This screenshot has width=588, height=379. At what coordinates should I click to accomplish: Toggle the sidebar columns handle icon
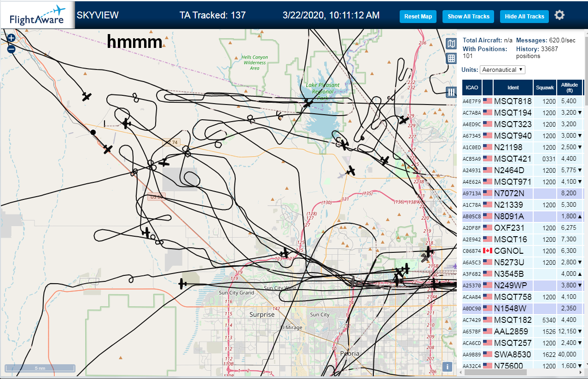[x=451, y=92]
